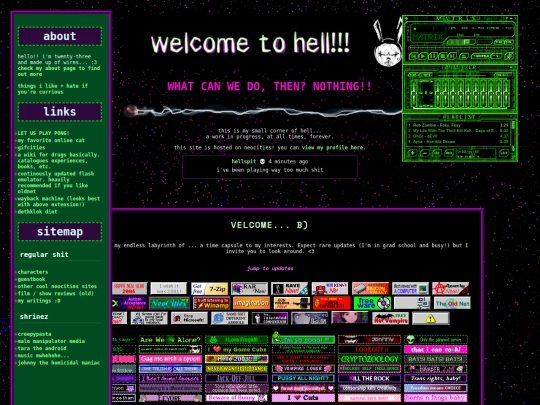Click the Internet Explorer 'same shit' badge
The image size is (540, 405).
[x=229, y=318]
